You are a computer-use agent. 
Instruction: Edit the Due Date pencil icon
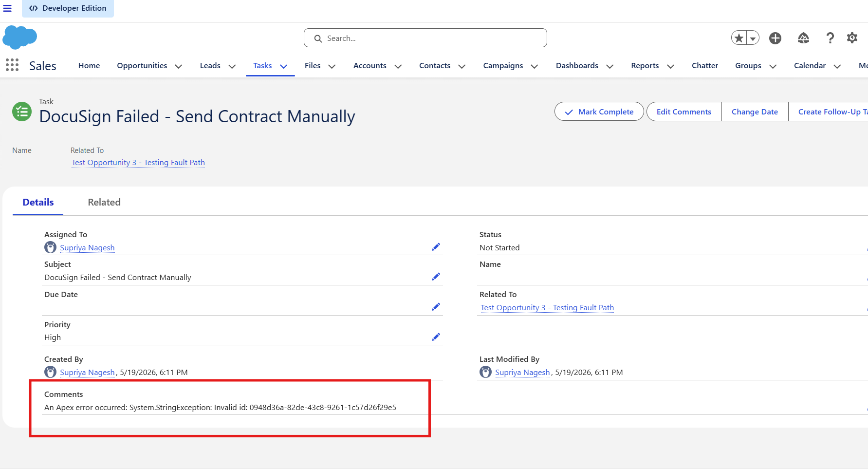pyautogui.click(x=436, y=307)
